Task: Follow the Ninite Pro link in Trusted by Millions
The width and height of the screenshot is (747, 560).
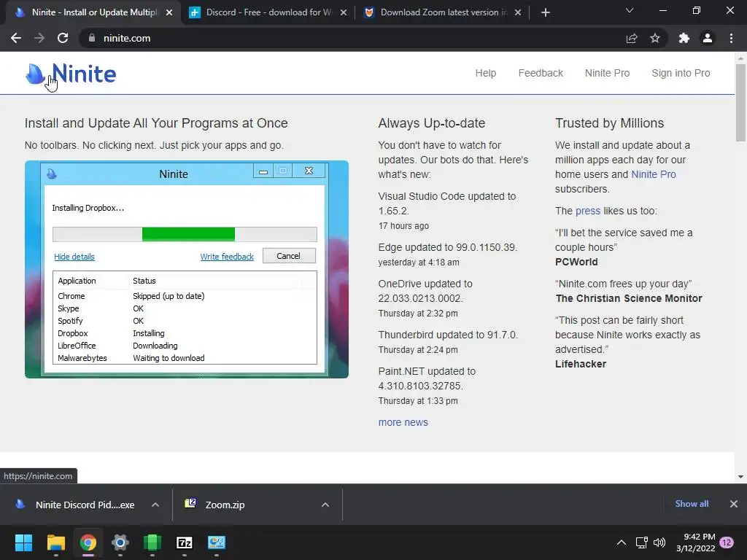Action: point(653,174)
